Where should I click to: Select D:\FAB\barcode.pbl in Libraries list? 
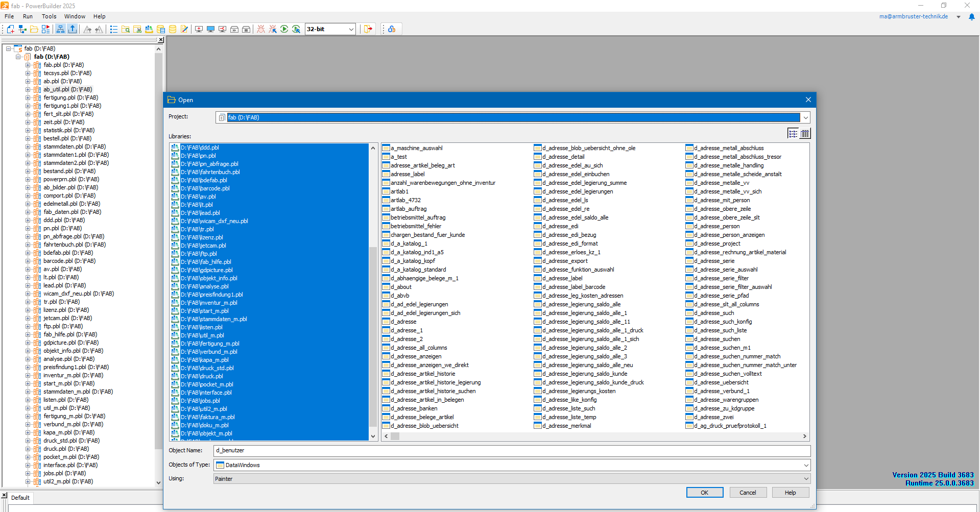205,188
